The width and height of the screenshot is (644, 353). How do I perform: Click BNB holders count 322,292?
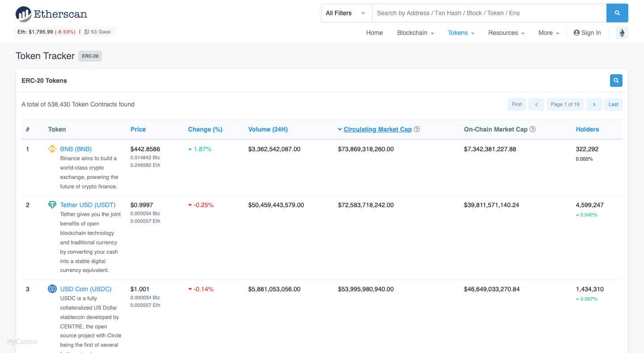(x=587, y=149)
